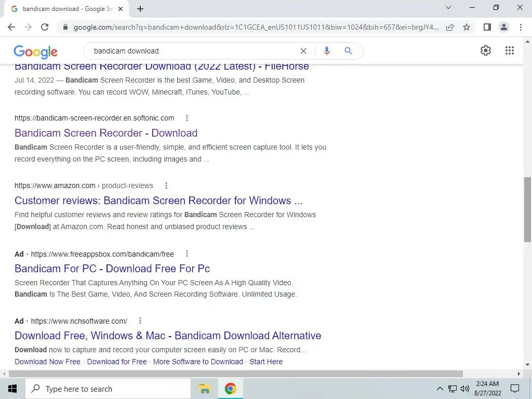Open a new tab with plus button

[140, 9]
